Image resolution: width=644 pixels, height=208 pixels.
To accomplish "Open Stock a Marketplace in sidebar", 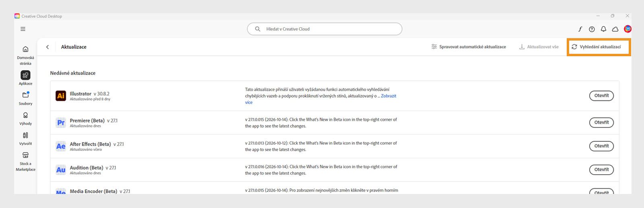I will (x=25, y=161).
